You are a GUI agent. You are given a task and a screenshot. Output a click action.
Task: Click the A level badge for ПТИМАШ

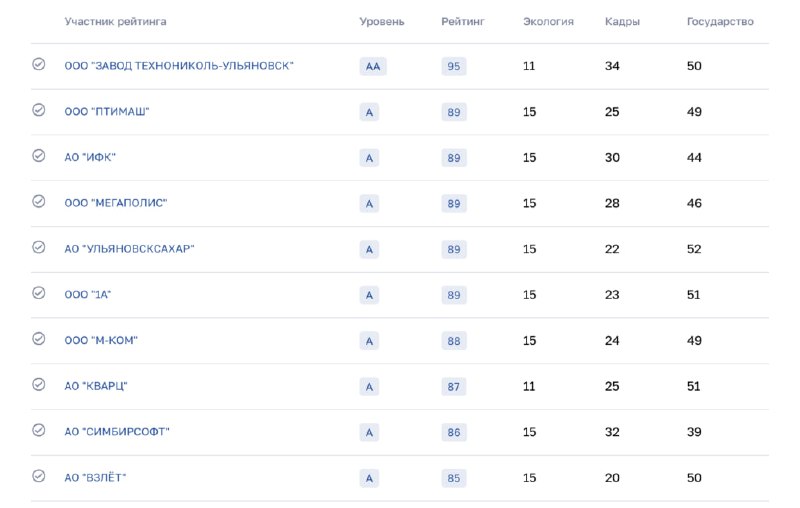[369, 112]
